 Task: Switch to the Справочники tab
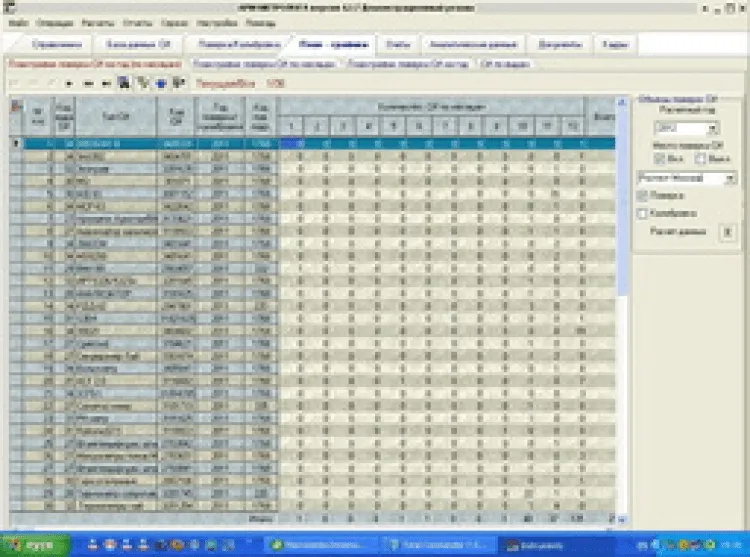coord(57,44)
